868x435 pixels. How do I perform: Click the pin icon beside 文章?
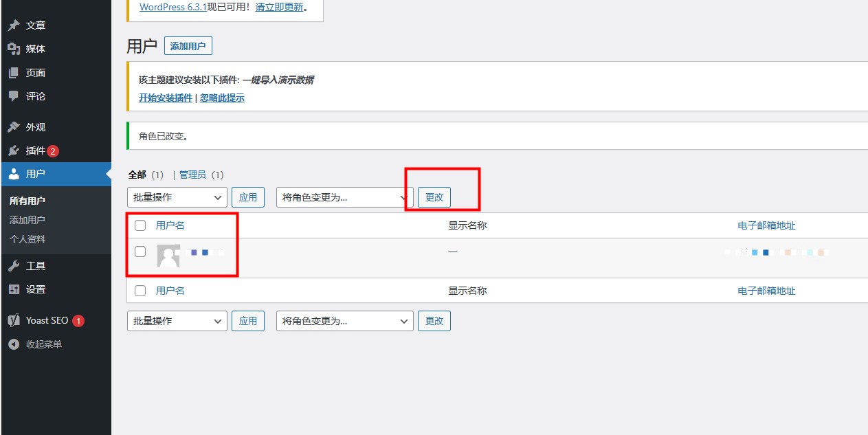pyautogui.click(x=14, y=26)
